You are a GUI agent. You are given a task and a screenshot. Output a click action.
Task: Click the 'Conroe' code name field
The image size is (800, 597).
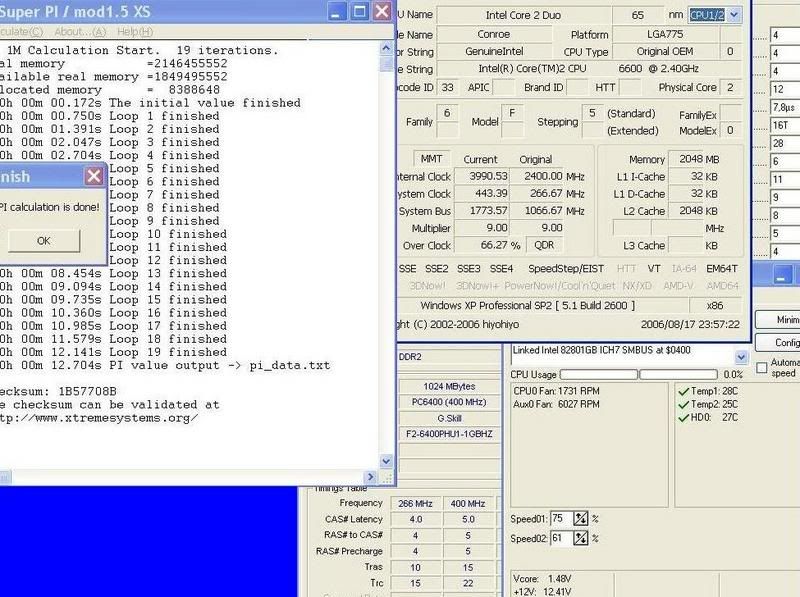click(494, 34)
